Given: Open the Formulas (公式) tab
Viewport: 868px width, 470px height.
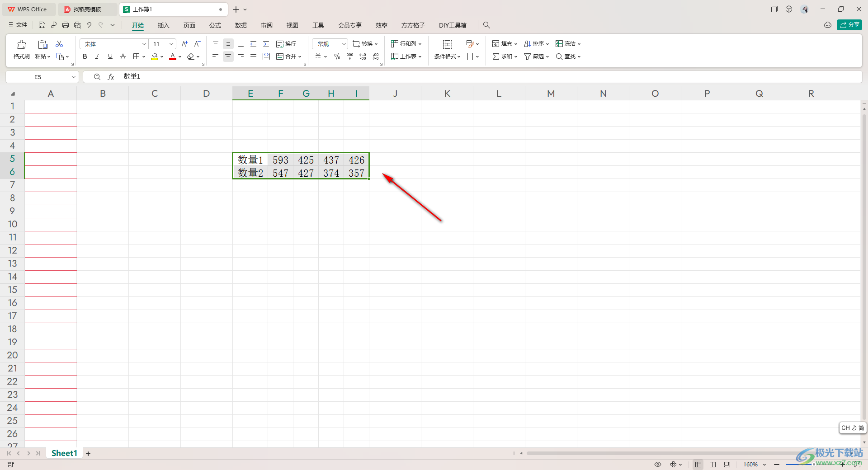Looking at the screenshot, I should click(x=215, y=25).
